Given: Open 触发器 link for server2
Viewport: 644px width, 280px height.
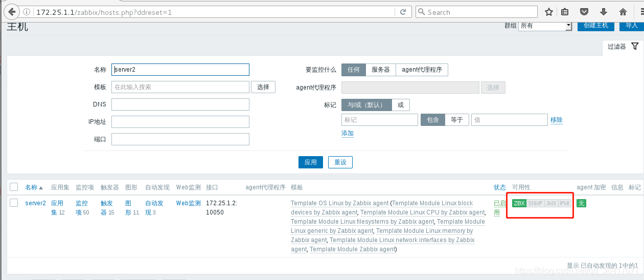Looking at the screenshot, I should pos(107,208).
